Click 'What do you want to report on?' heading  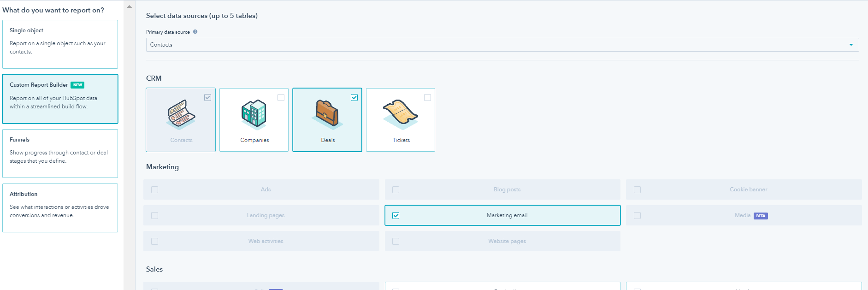click(53, 10)
